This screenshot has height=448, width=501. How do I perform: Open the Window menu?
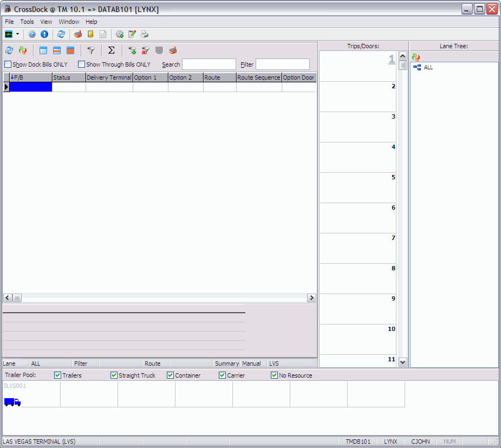[69, 22]
